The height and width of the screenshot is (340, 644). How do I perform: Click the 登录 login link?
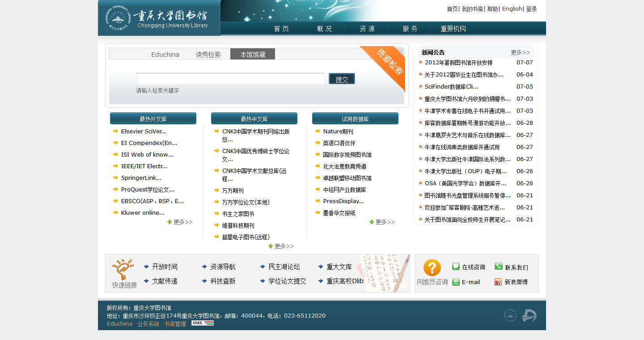(531, 9)
